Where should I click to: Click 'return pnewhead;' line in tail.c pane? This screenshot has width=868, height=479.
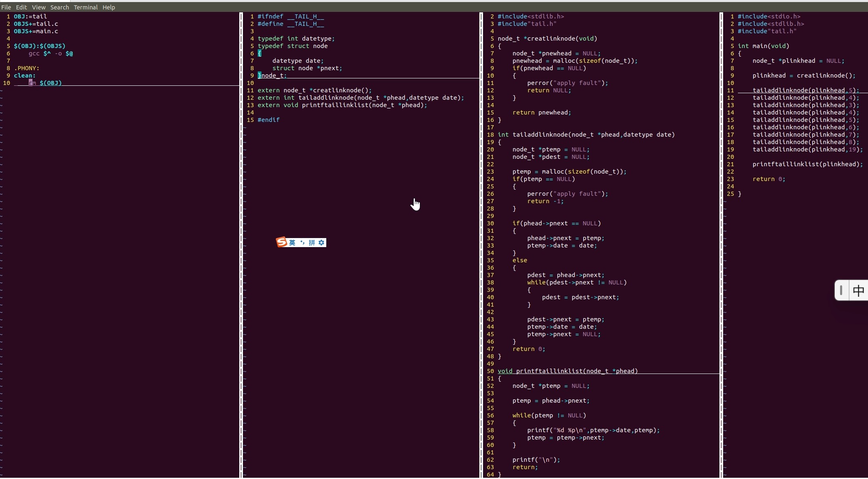tap(541, 112)
